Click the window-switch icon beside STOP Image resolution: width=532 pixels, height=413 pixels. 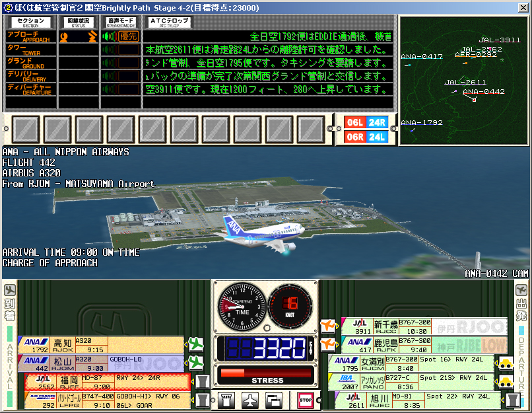point(275,400)
